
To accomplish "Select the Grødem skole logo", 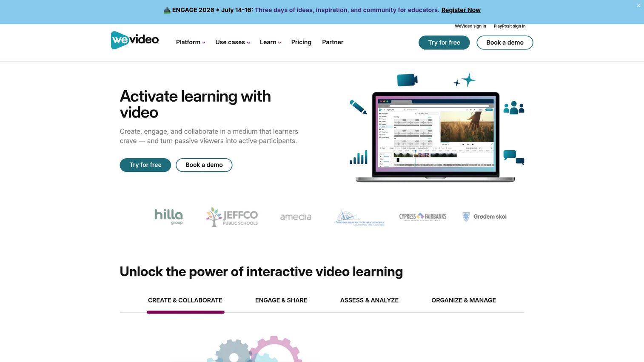I will click(x=484, y=217).
